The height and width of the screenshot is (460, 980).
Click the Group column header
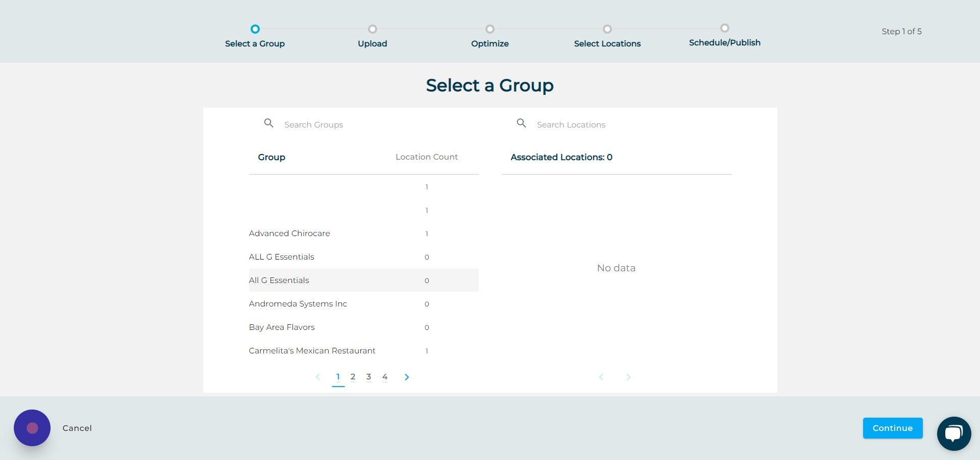click(272, 157)
